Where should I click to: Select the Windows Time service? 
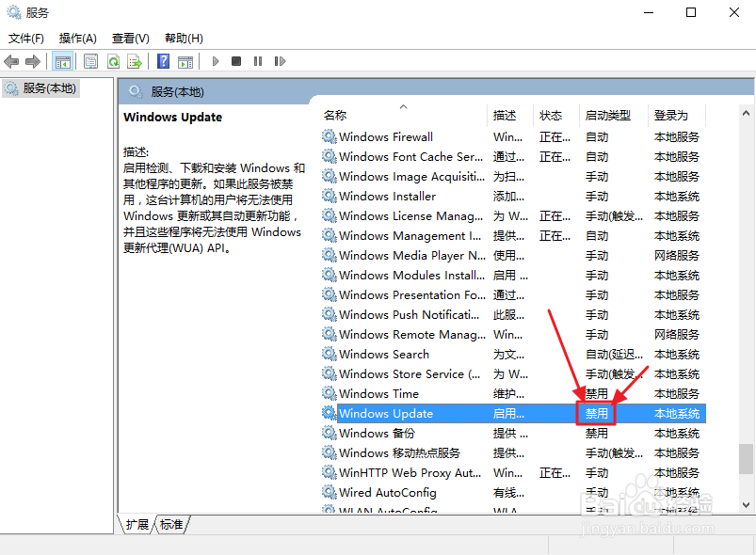click(513, 393)
